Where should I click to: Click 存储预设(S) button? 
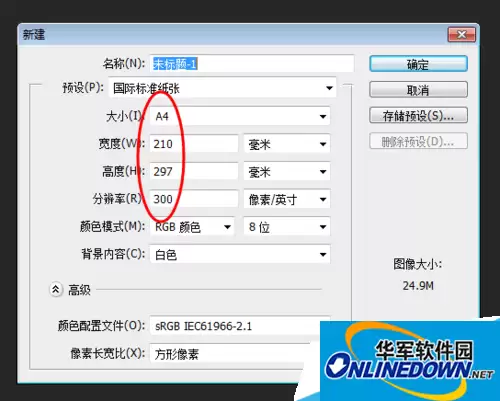coord(418,116)
